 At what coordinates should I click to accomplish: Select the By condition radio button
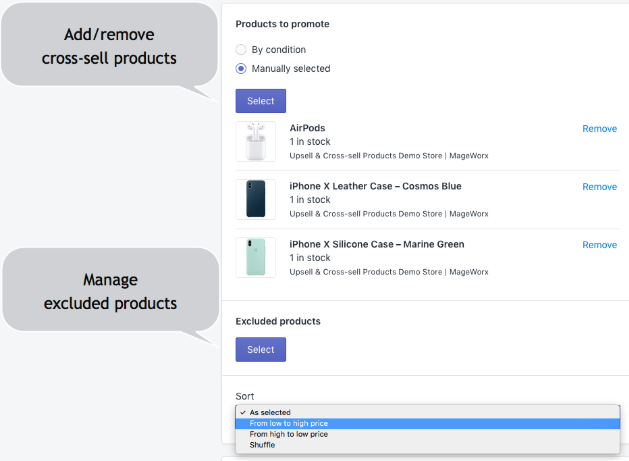click(x=241, y=49)
